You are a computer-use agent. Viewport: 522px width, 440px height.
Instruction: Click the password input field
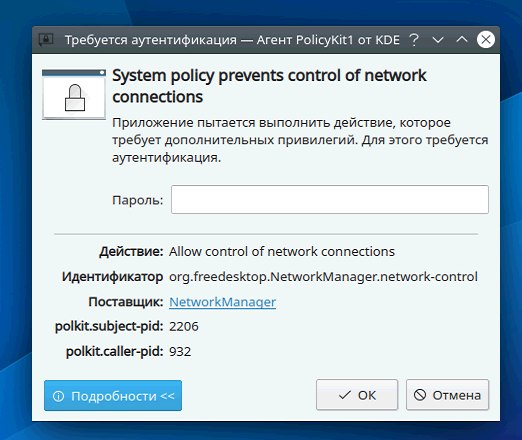pos(330,199)
